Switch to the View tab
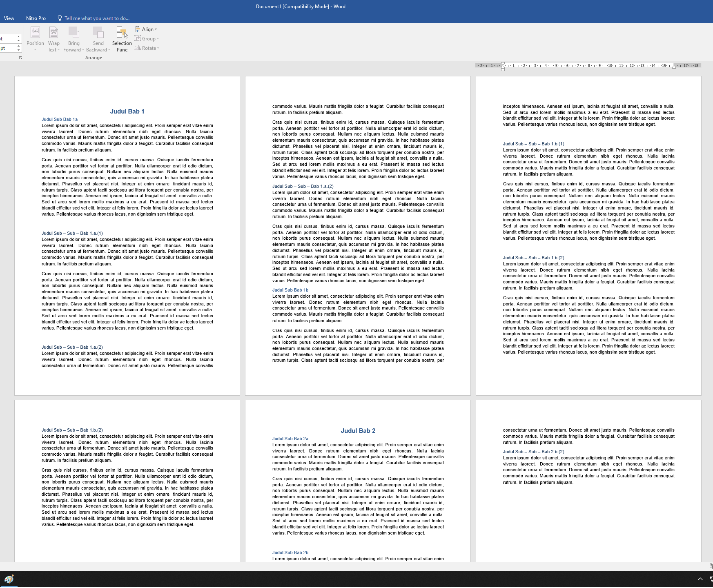The image size is (713, 588). pos(9,18)
